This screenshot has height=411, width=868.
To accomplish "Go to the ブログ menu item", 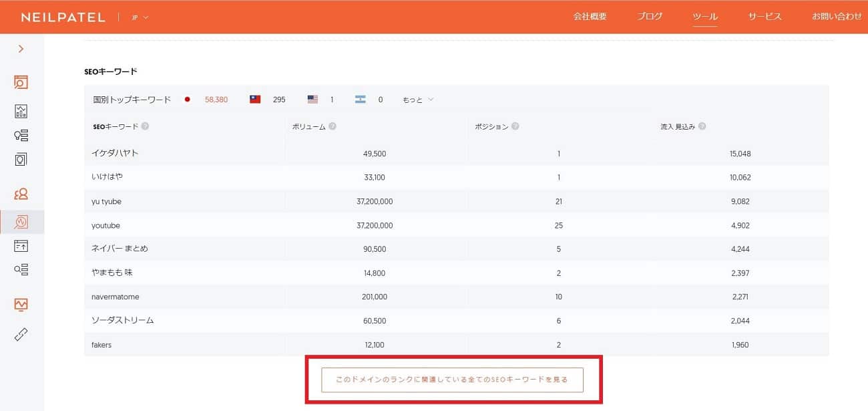I will pyautogui.click(x=650, y=17).
